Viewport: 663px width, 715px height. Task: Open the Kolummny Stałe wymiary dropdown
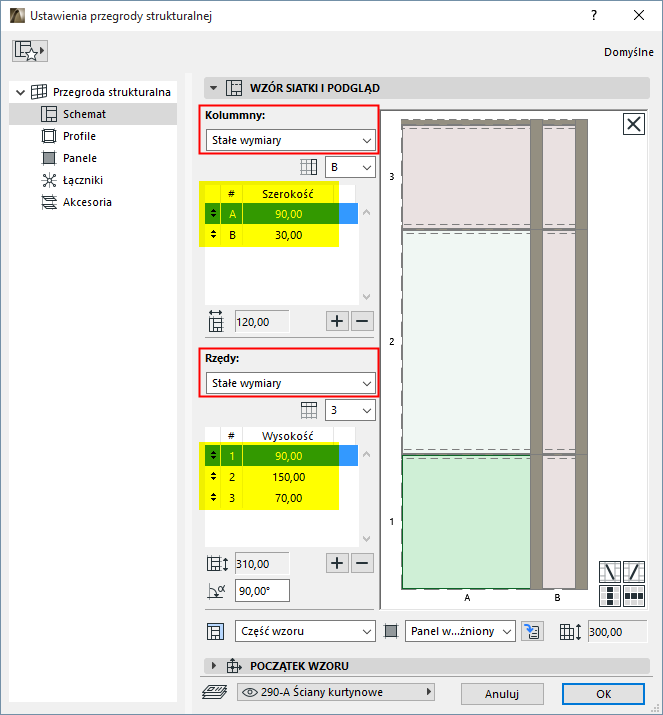tap(290, 140)
